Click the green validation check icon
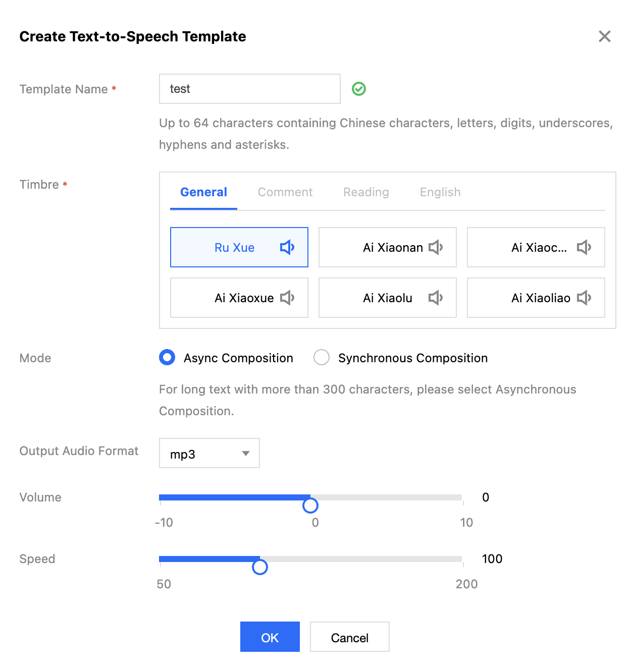 click(x=359, y=89)
